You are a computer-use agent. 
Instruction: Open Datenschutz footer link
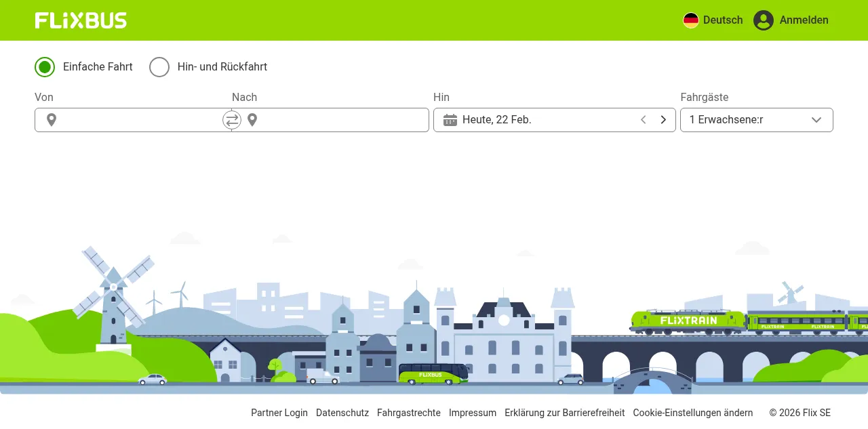tap(342, 413)
